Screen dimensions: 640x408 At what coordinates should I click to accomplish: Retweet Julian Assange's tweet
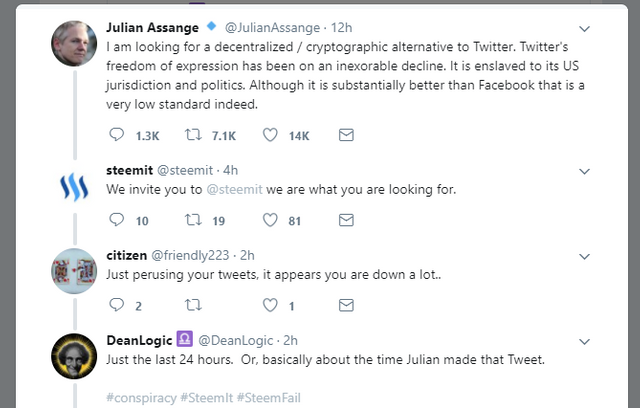coord(193,135)
